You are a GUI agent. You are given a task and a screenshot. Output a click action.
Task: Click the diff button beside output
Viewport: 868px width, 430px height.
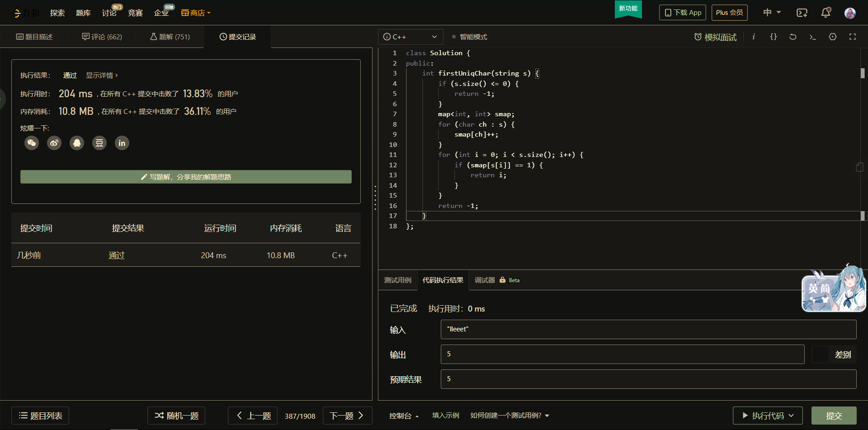point(834,354)
